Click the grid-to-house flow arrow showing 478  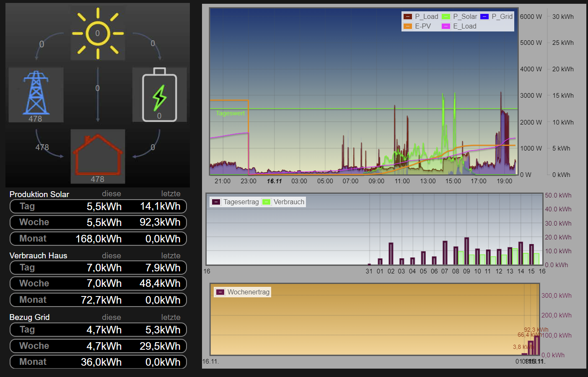click(x=49, y=144)
